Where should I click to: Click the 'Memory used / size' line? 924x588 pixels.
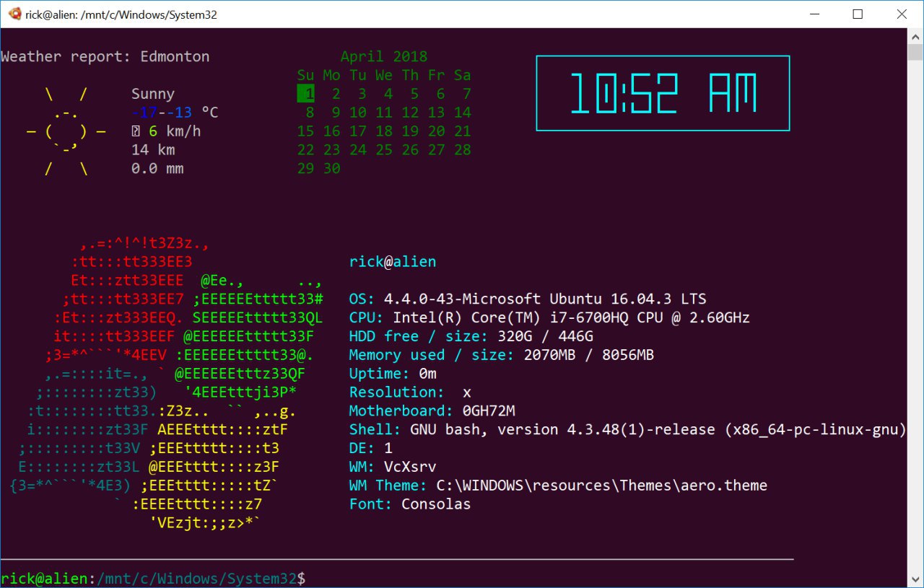pos(502,355)
